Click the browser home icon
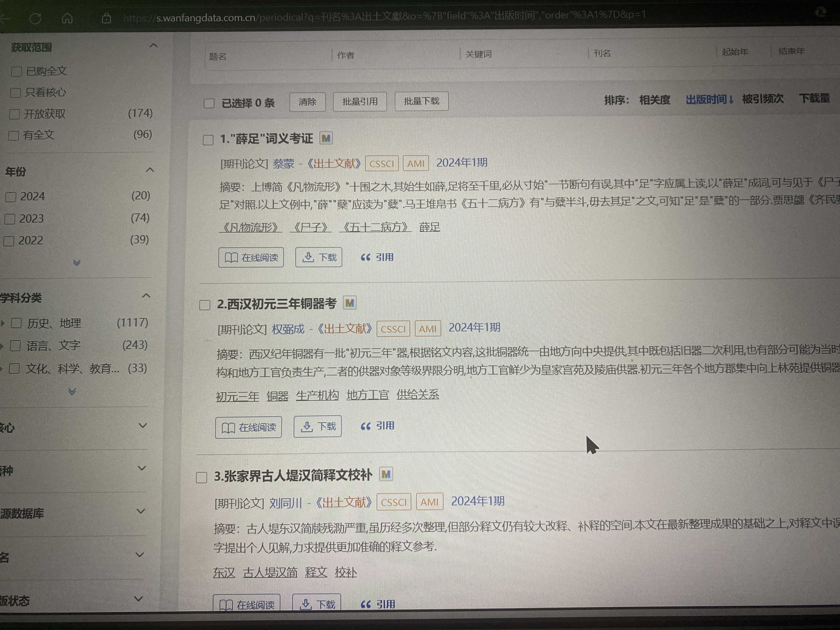 67,18
